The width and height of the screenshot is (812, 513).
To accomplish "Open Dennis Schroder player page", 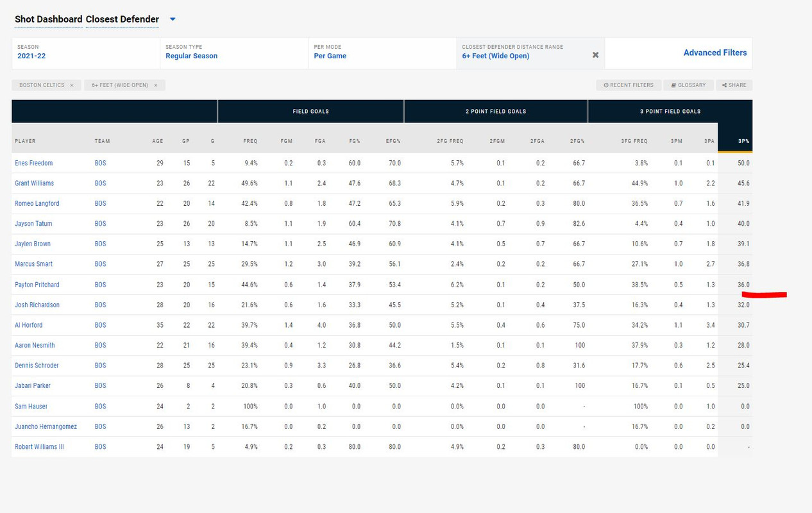I will 37,366.
